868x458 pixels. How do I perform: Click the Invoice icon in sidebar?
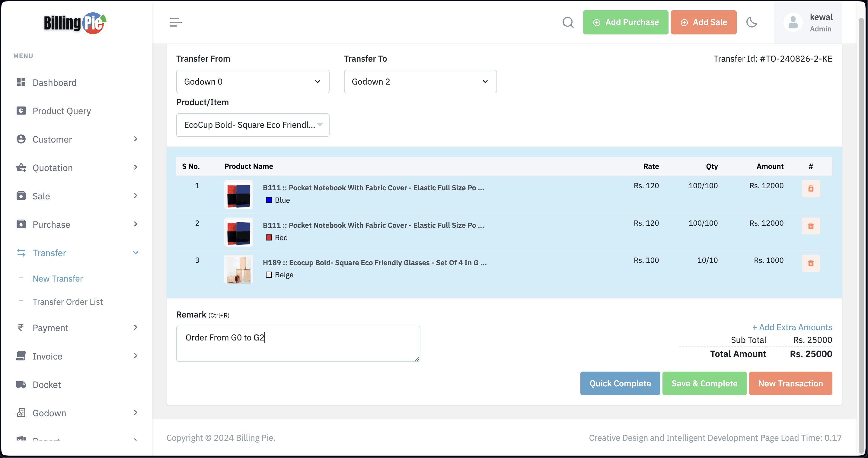pos(21,356)
